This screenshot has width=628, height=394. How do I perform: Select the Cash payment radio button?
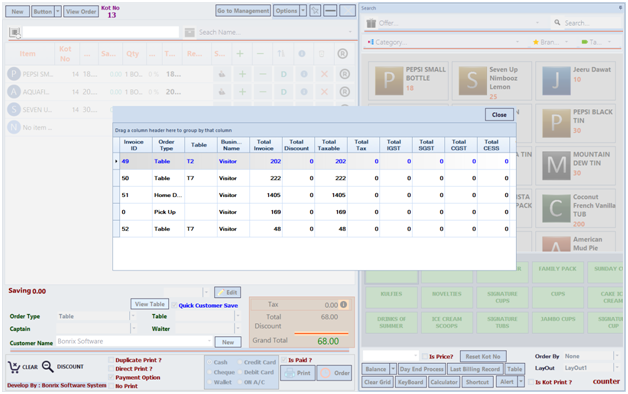[209, 362]
